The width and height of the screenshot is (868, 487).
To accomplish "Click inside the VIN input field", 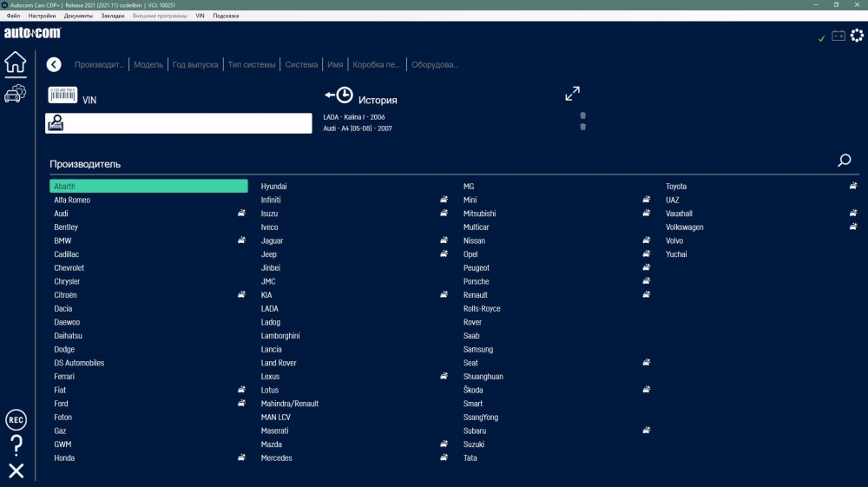I will [187, 124].
